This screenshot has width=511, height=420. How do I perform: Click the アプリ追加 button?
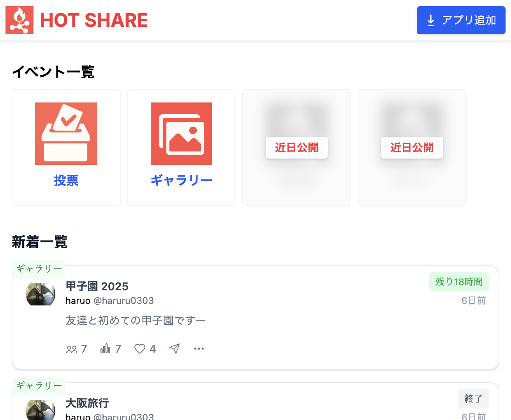tap(461, 20)
